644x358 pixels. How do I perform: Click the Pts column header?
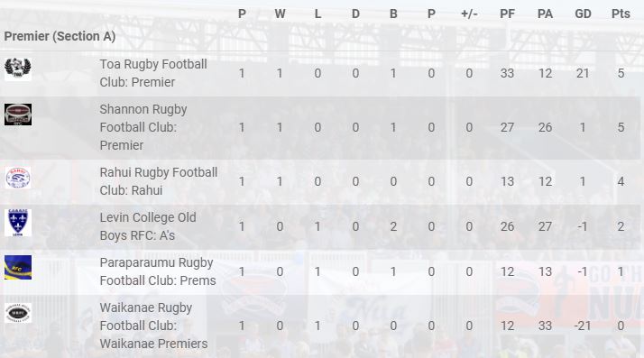621,14
